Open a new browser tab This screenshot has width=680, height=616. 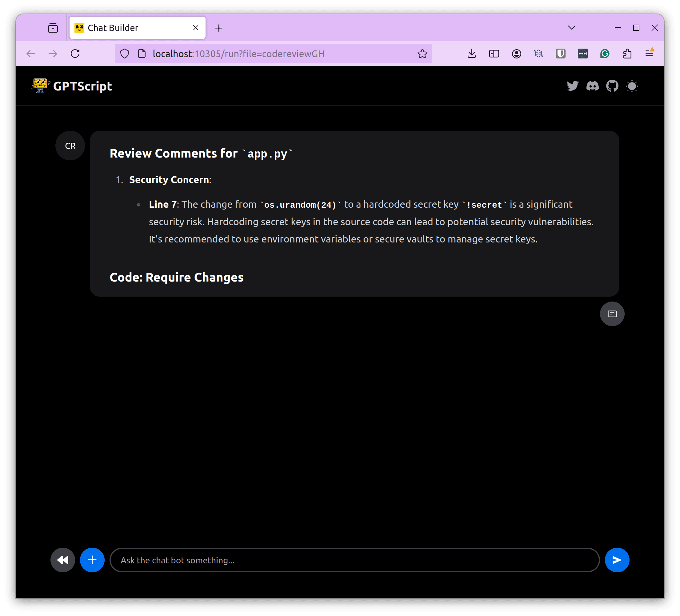point(219,28)
